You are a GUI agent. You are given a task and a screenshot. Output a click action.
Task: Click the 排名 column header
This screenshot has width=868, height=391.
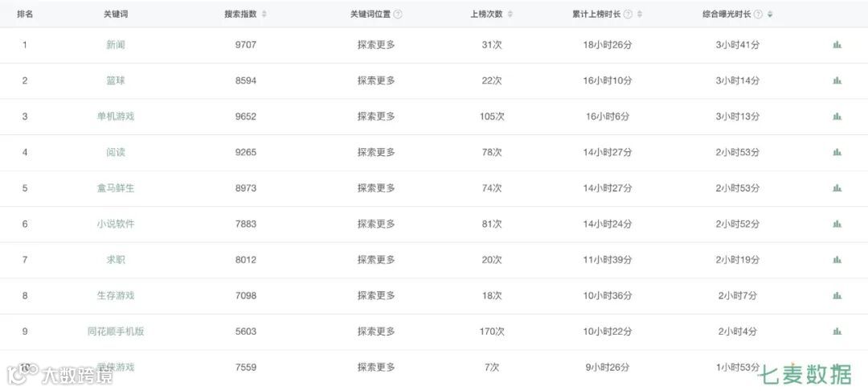[x=24, y=14]
